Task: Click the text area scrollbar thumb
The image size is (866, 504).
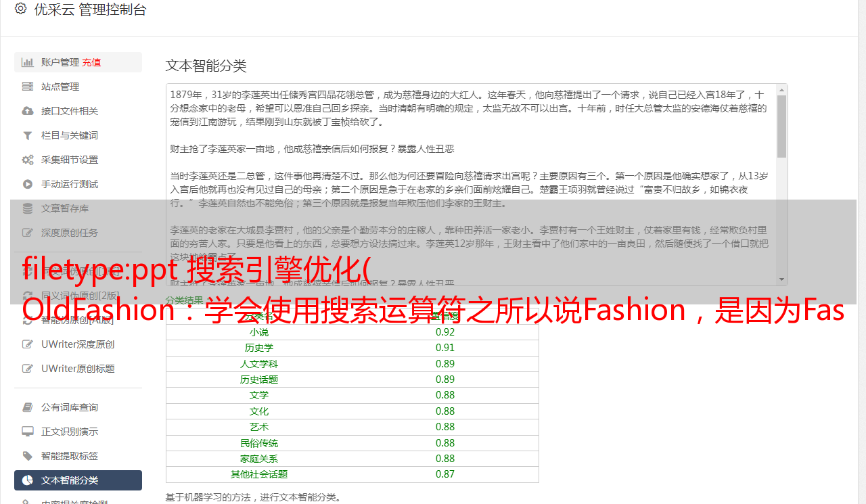Action: (x=781, y=127)
